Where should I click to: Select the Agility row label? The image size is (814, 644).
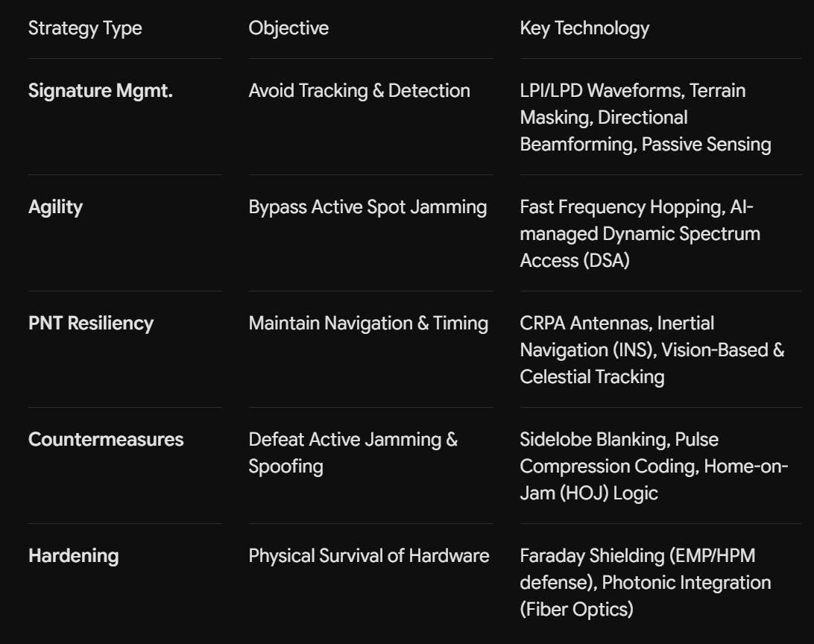click(56, 207)
